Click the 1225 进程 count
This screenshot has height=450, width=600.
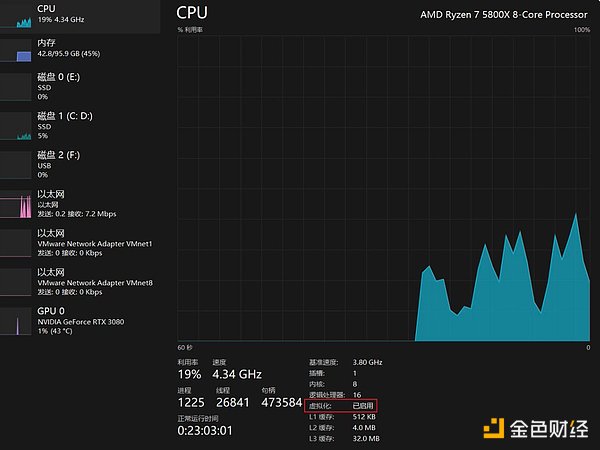(192, 401)
